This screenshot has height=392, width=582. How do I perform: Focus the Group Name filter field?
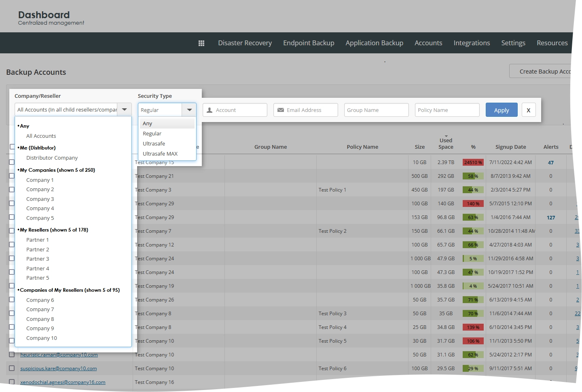(377, 110)
